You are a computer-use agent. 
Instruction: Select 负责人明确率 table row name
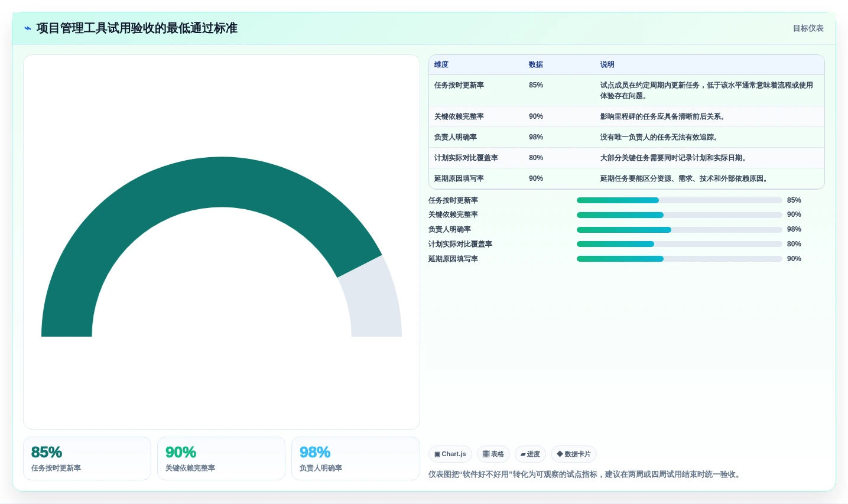pyautogui.click(x=456, y=137)
